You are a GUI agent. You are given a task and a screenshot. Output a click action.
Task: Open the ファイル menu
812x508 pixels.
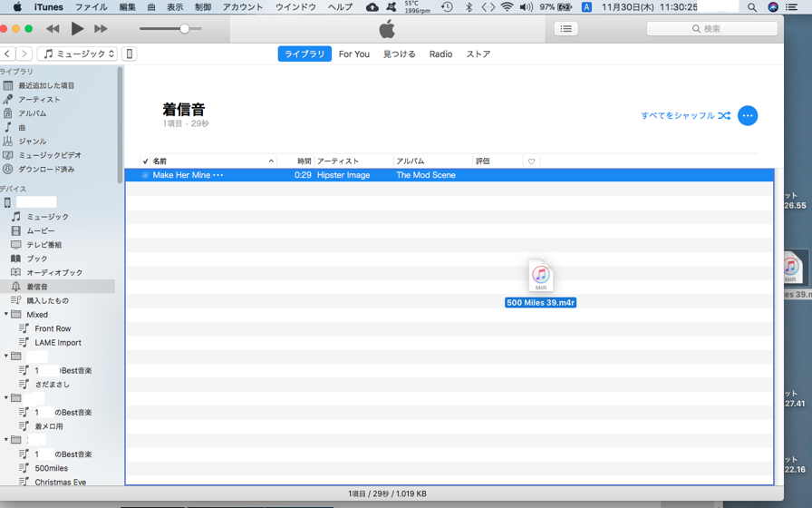pyautogui.click(x=92, y=7)
